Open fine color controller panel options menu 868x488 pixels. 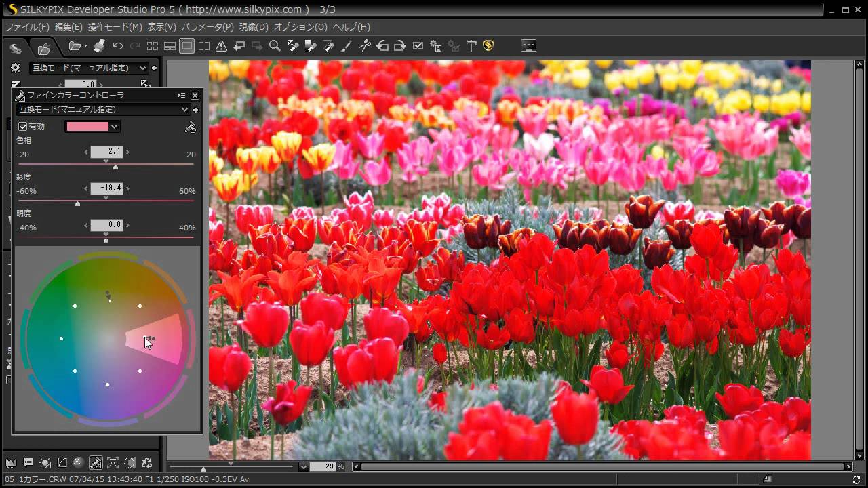[x=181, y=96]
